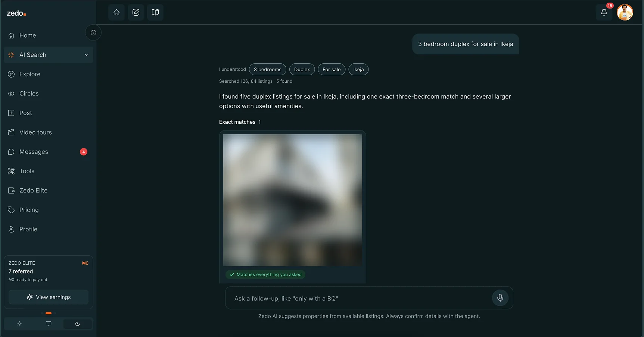Expand the AI Search chevron
The image size is (644, 337).
point(87,55)
